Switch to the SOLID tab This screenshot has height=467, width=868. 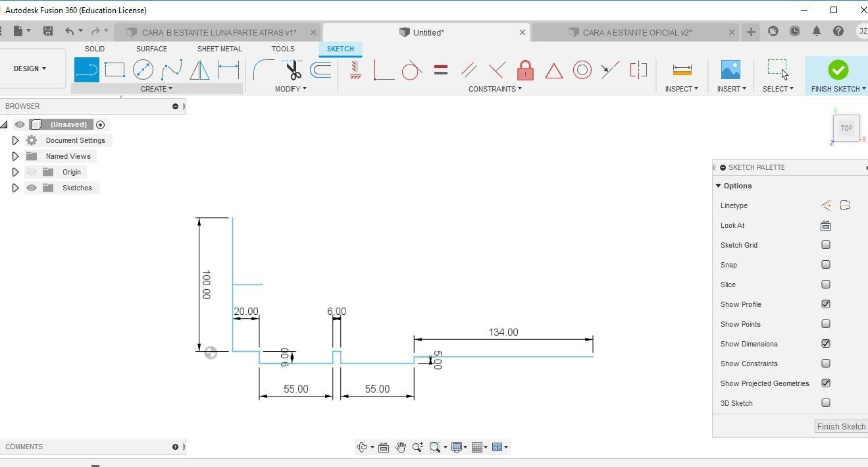(95, 49)
